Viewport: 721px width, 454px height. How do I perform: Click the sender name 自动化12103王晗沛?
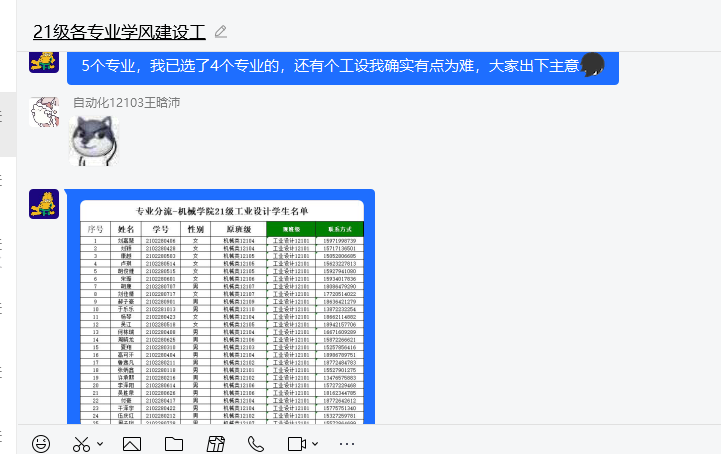point(126,103)
